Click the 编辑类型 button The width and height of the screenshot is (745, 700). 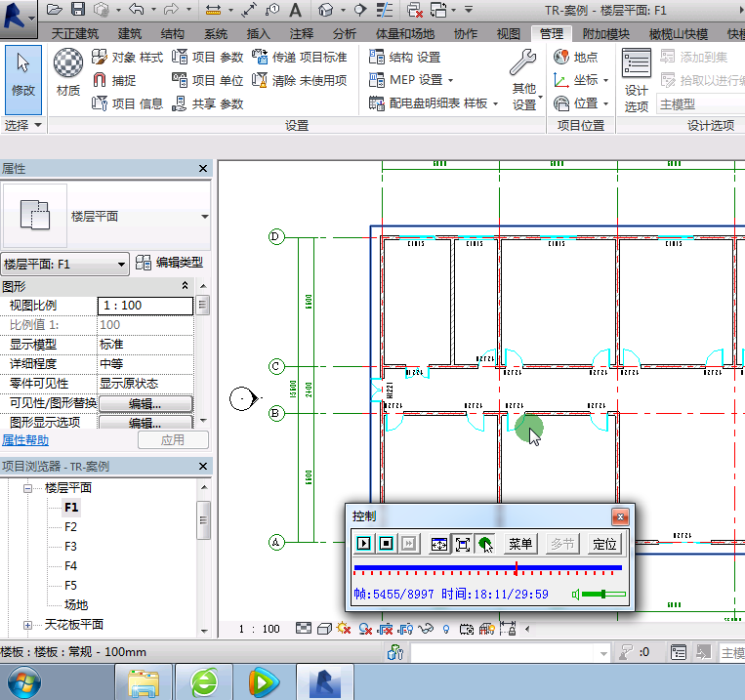[x=170, y=263]
